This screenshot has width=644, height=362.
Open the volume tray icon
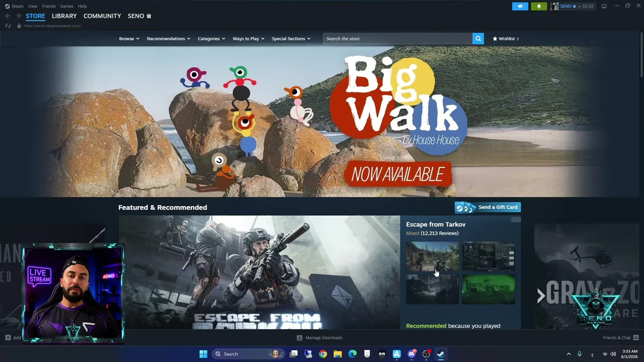[613, 354]
